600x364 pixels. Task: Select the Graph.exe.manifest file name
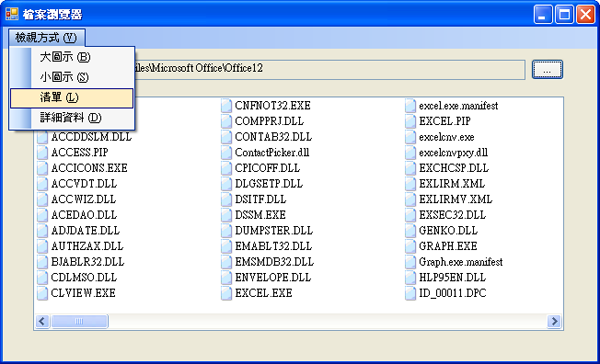tap(461, 262)
